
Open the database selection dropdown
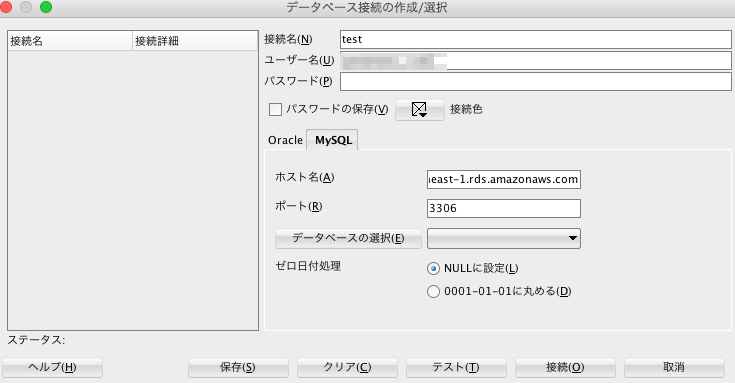(504, 238)
